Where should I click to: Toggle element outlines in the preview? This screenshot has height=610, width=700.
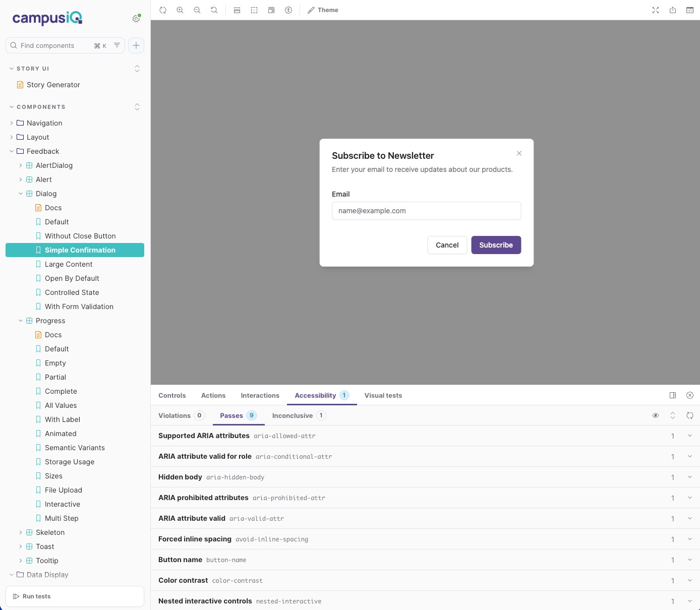[x=254, y=10]
